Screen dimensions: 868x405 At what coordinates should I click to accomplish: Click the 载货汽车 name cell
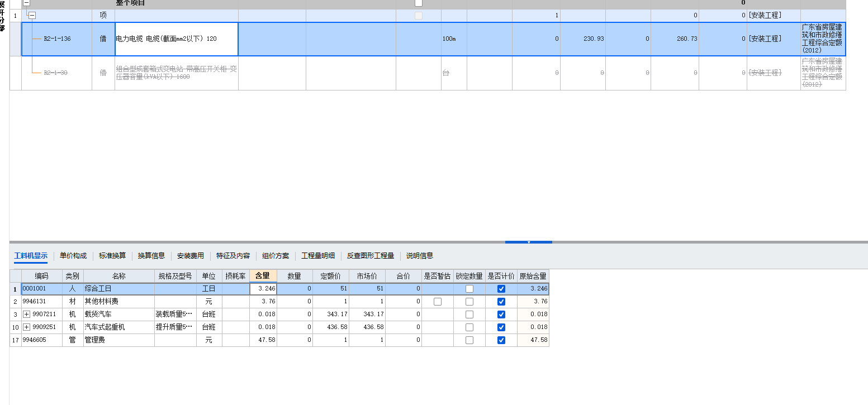coord(119,315)
